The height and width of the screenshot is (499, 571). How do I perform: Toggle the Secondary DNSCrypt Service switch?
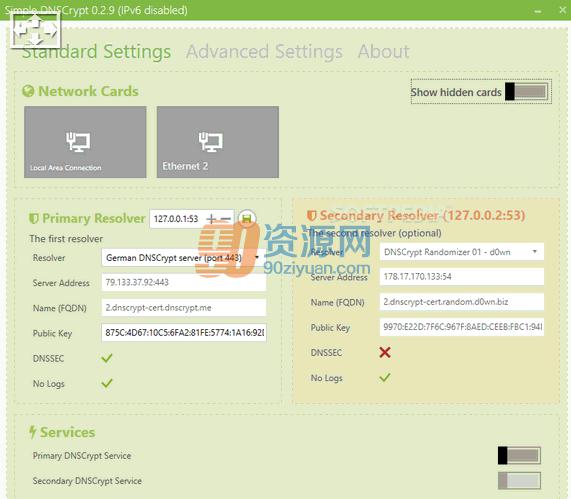coord(519,481)
